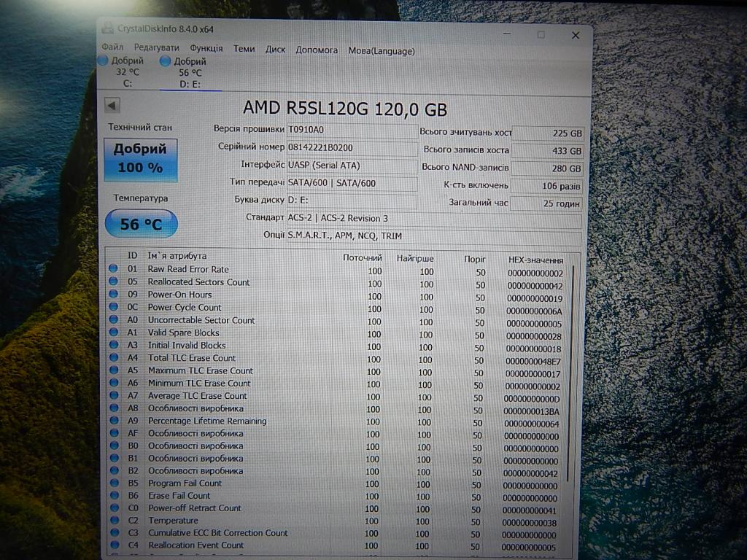Click status dot for Power-off Retract Count

[115, 507]
